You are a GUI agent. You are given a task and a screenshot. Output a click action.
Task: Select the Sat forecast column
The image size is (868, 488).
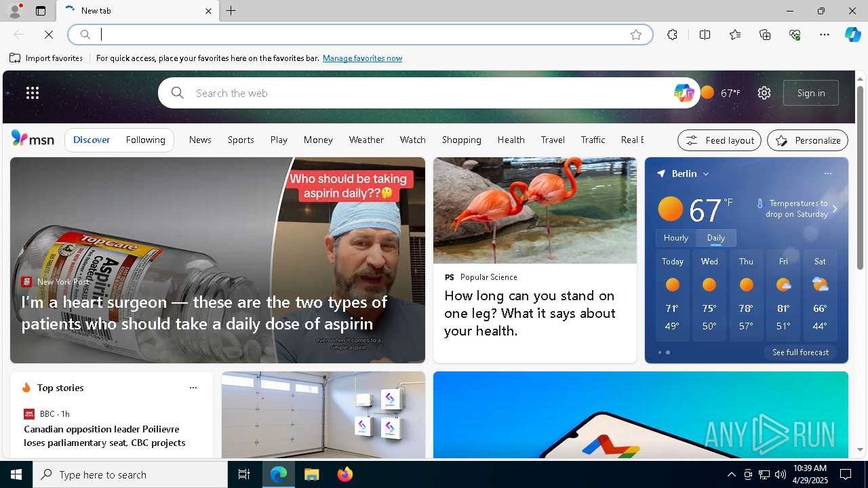pyautogui.click(x=820, y=296)
